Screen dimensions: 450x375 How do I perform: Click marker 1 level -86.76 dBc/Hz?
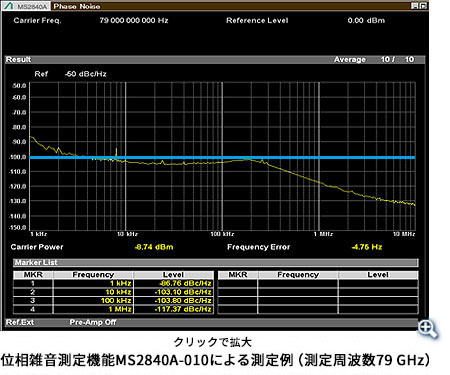point(173,283)
